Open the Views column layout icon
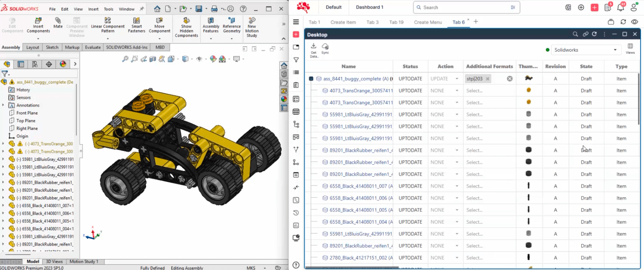This screenshot has height=270, width=644. click(x=630, y=46)
